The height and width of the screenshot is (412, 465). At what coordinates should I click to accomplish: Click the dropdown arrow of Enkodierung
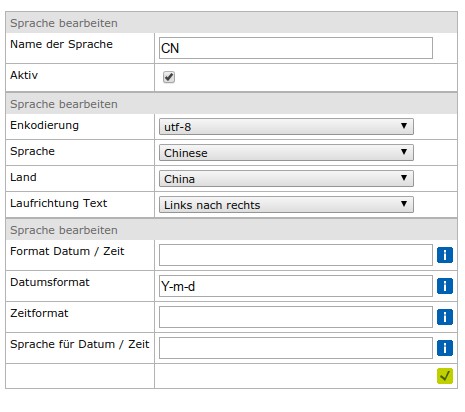(x=404, y=126)
